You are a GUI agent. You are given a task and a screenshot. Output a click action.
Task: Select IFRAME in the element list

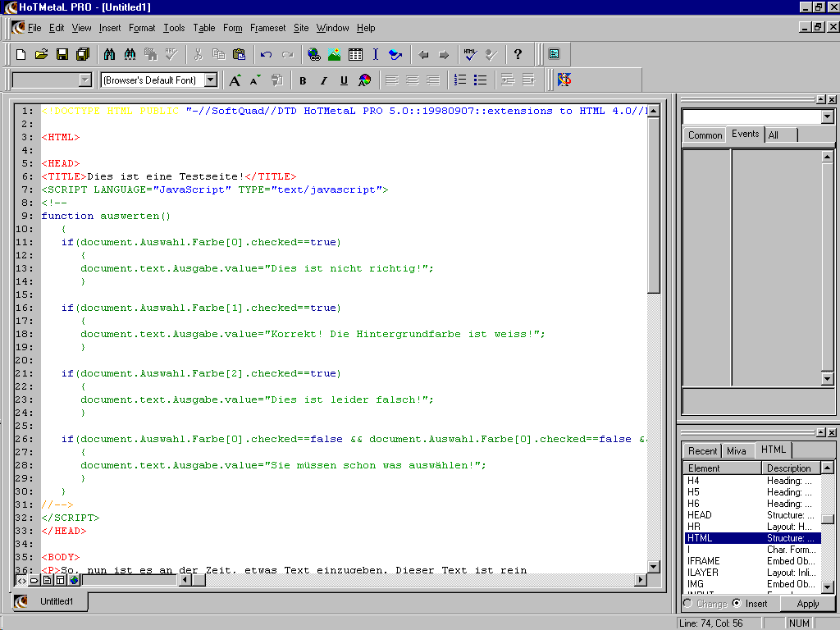pos(704,561)
